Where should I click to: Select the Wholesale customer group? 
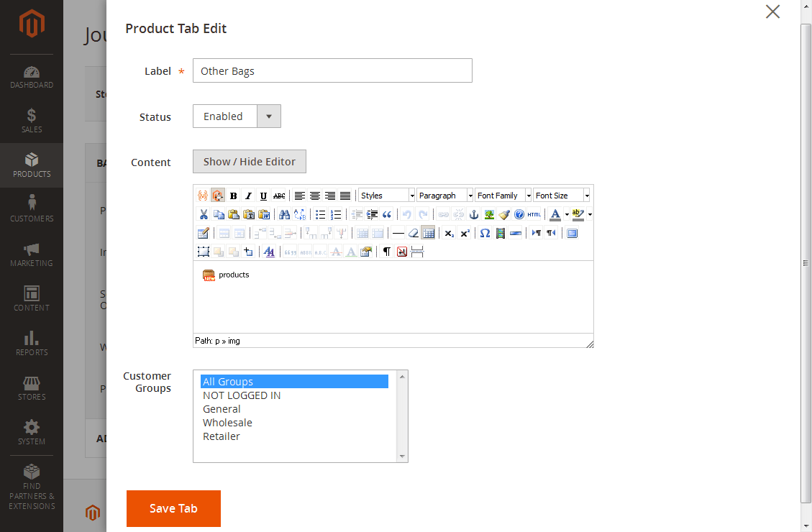click(227, 422)
